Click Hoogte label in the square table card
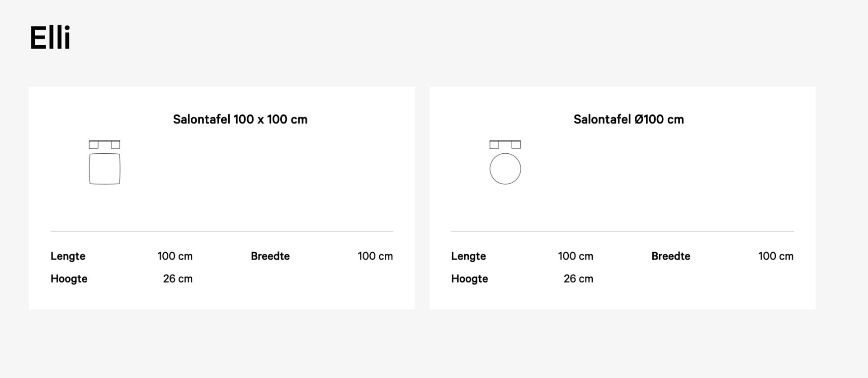The image size is (868, 378). coord(69,279)
